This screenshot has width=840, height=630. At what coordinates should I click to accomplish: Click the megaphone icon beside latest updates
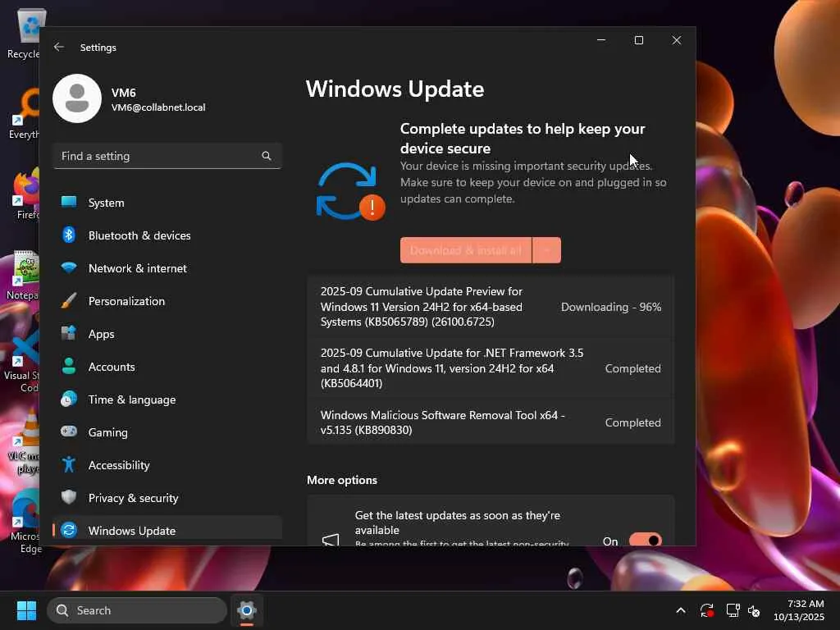(x=331, y=540)
